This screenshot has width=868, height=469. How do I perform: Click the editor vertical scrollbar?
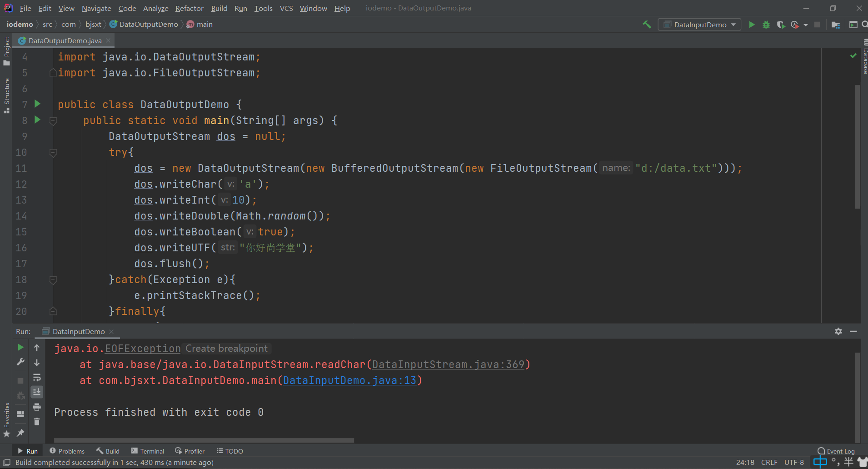(857, 146)
